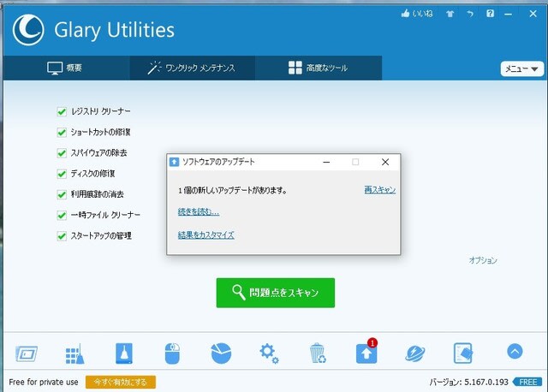Click the undo/restore arrow icon in title bar
The image size is (548, 392).
(470, 14)
